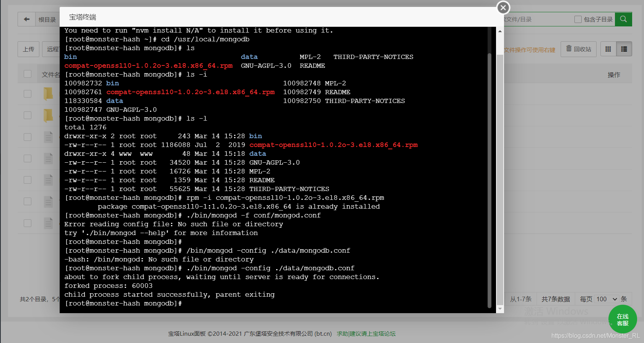Click the 从1-7条 range text

[521, 299]
